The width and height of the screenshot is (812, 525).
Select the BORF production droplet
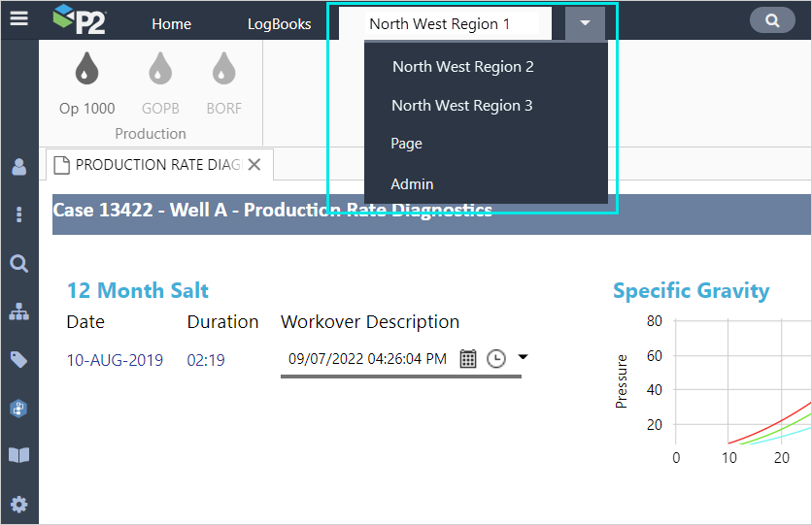(224, 69)
